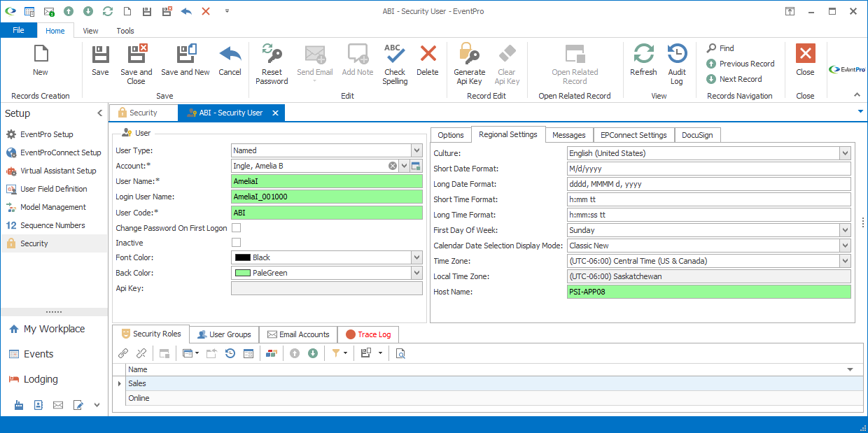This screenshot has width=868, height=433.
Task: Open EventPro Setup in navigation
Action: [x=47, y=134]
